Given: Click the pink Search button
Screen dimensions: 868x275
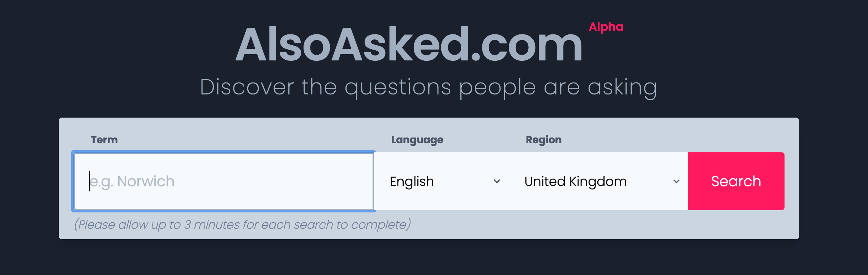Looking at the screenshot, I should click(x=736, y=181).
